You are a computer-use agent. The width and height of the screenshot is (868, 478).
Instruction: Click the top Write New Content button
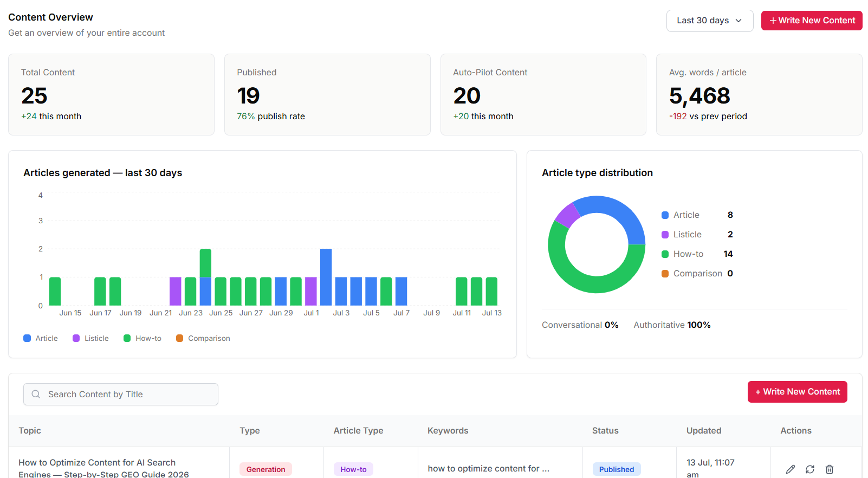(x=812, y=21)
